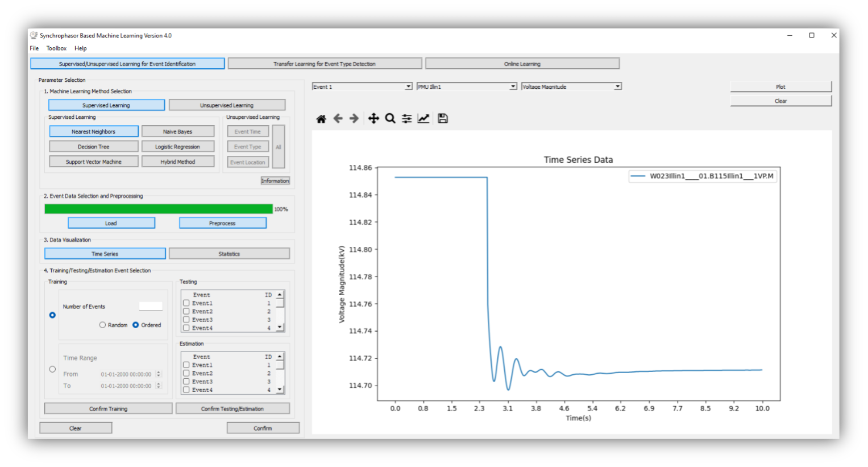Switch to Transfer Learning for Event Type Detection tab

click(325, 64)
